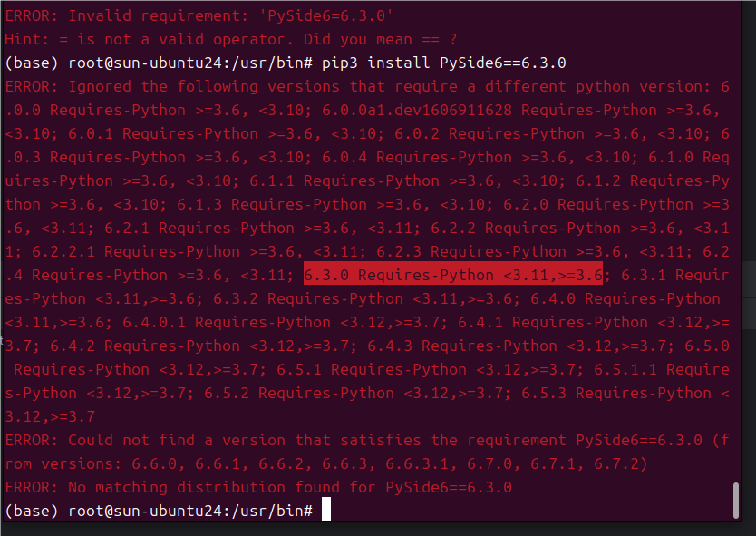
Task: Click the '3.12,>=3.7' text on its own line
Action: tap(50, 417)
